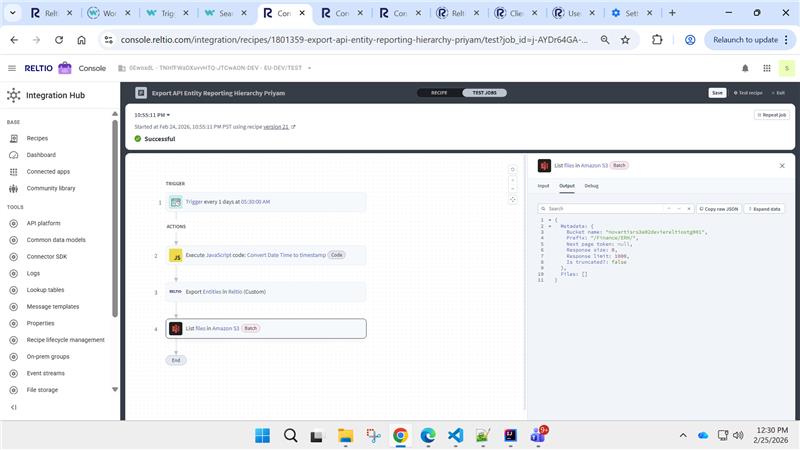Click the Reltio icon in step 3
The width and height of the screenshot is (800, 450).
click(175, 292)
